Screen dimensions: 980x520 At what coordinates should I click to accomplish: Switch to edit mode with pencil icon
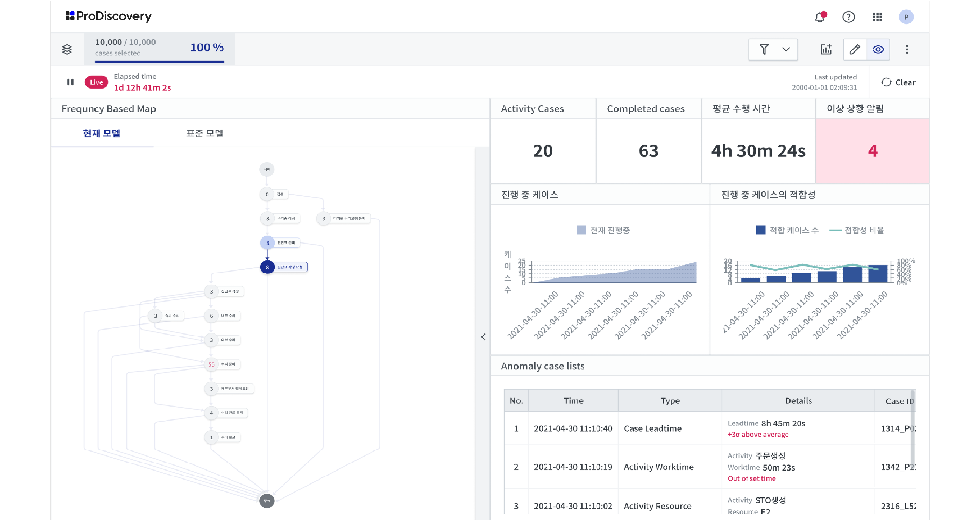pos(855,49)
